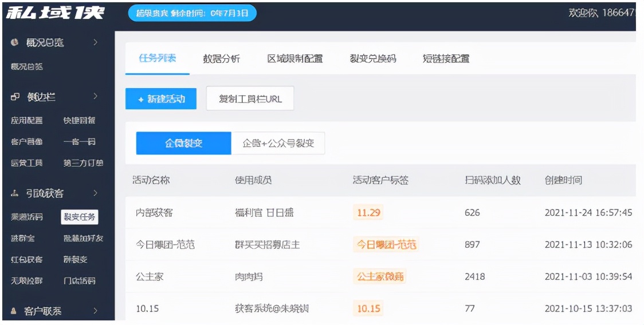Click the scan count 897

472,244
